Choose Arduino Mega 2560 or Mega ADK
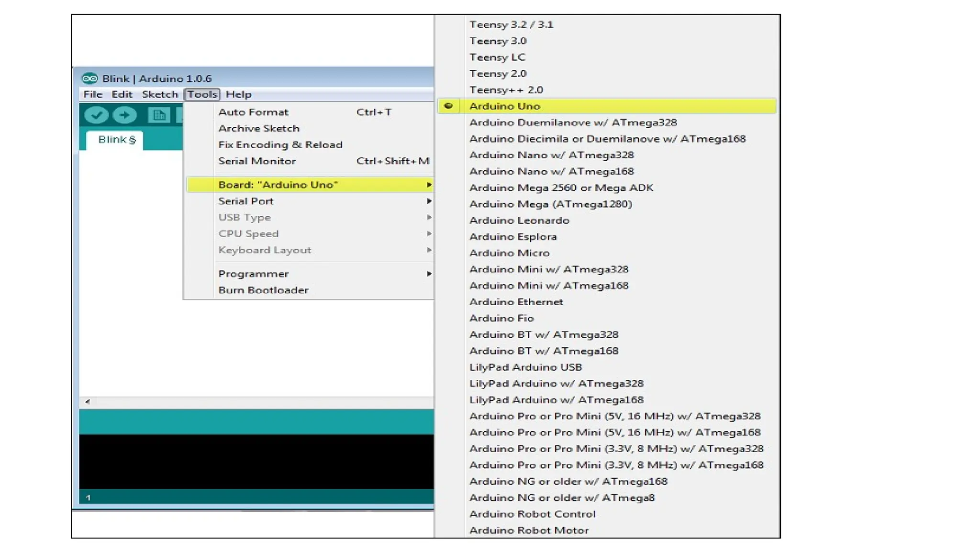Screen dimensions: 980x551 (x=561, y=188)
